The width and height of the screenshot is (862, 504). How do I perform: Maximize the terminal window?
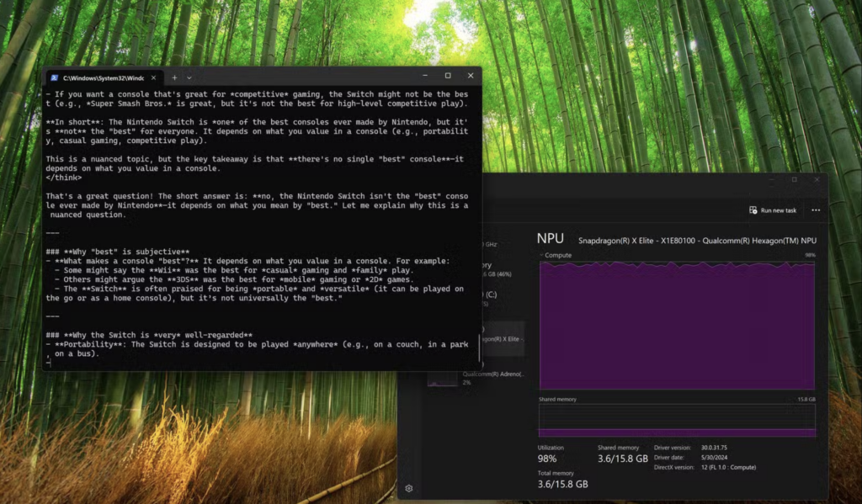point(448,76)
